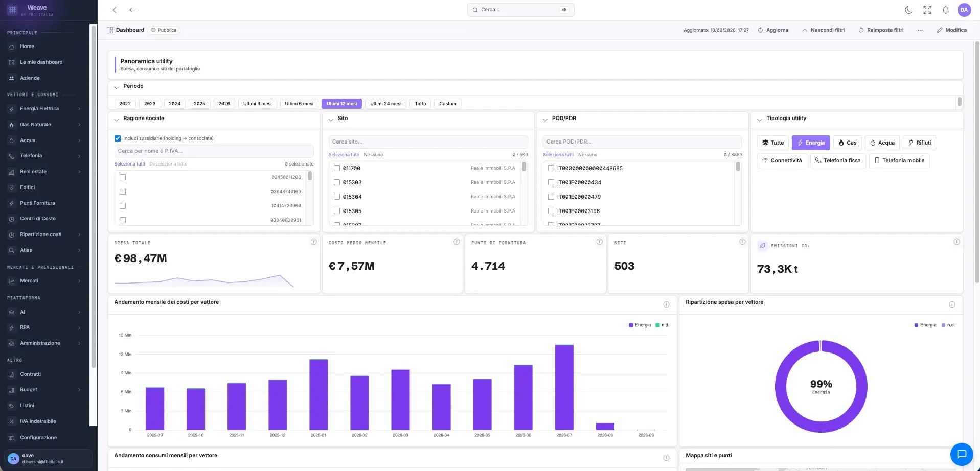The width and height of the screenshot is (980, 471).
Task: Click Nascondi filtri button
Action: click(x=823, y=30)
